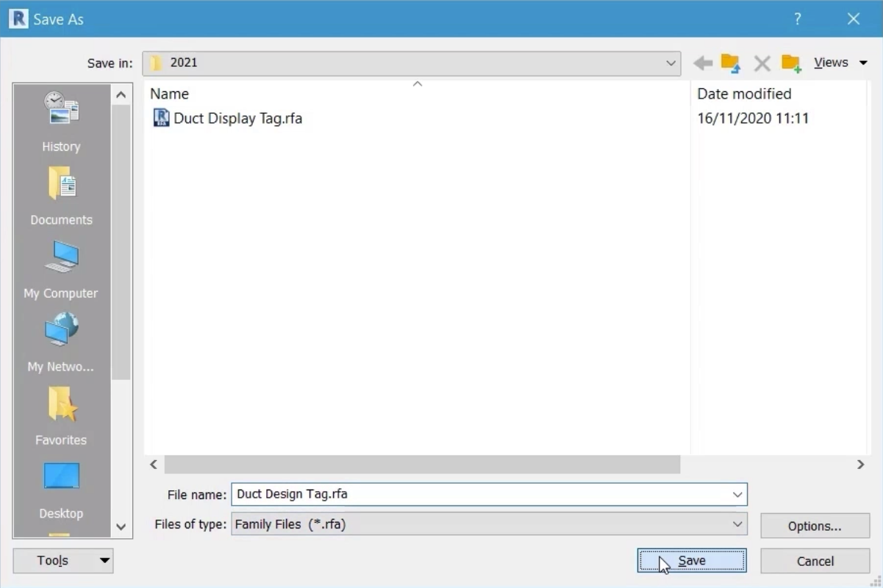The width and height of the screenshot is (883, 588).
Task: Open the Favorites places shortcut
Action: [61, 416]
